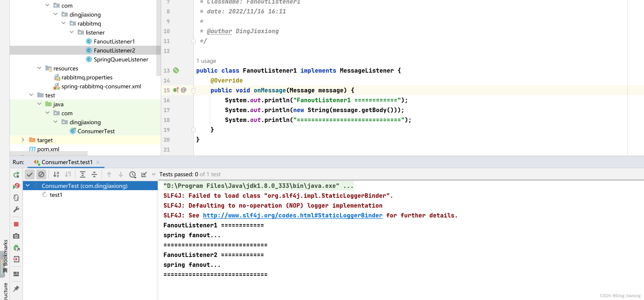
Task: Collapse the resources folder
Action: click(x=39, y=68)
